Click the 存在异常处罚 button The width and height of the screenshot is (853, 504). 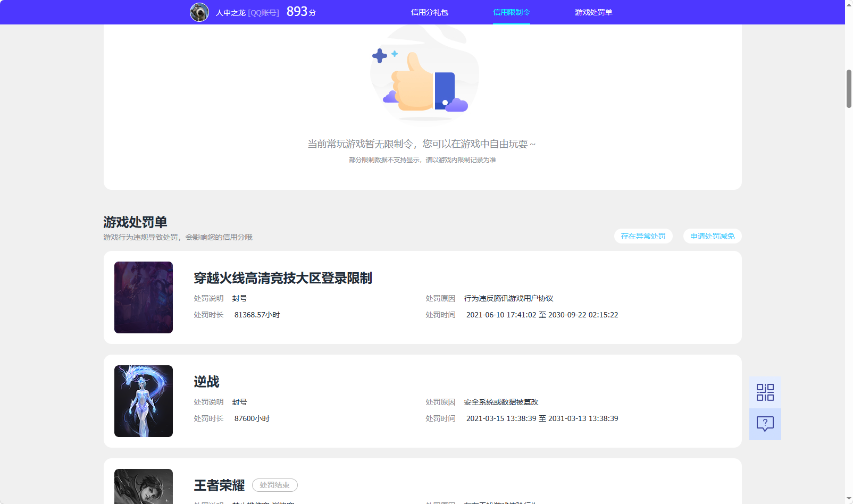[x=643, y=236]
